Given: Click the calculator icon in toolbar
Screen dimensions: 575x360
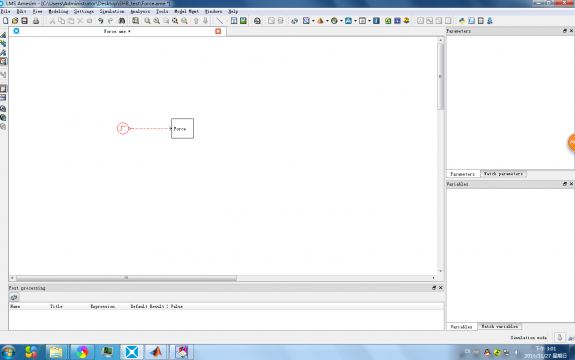Looking at the screenshot, I should pyautogui.click(x=480, y=21).
